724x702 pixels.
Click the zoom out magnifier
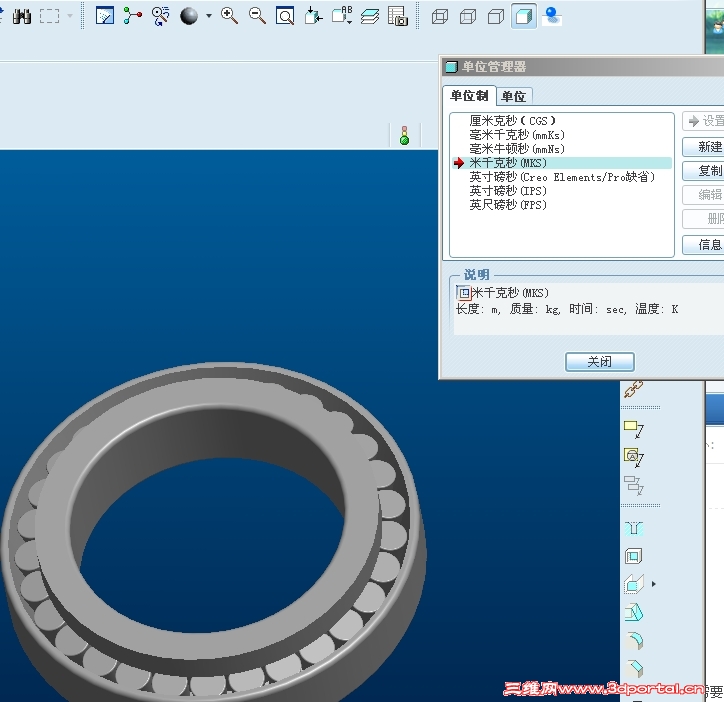pos(257,16)
